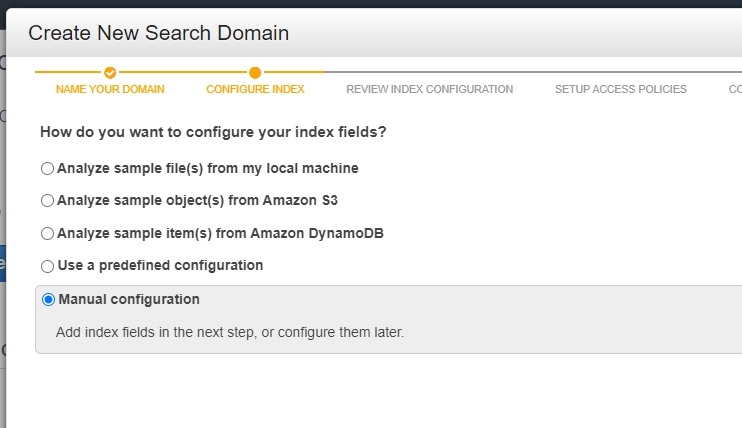Click the 'Manual configuration' label text
Screen dimensions: 742x428
[x=129, y=299]
